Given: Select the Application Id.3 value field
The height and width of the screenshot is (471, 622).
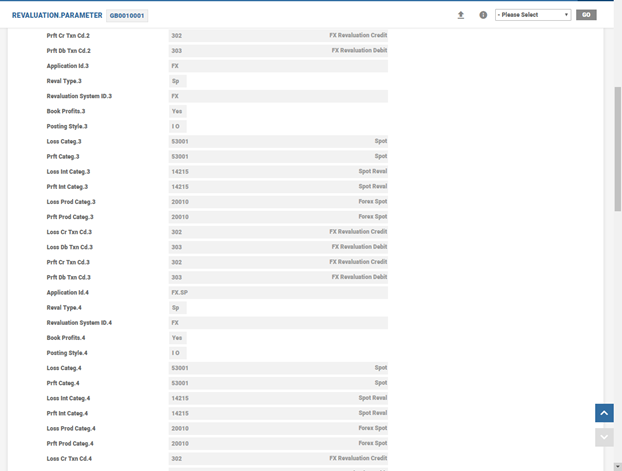Looking at the screenshot, I should pos(278,66).
